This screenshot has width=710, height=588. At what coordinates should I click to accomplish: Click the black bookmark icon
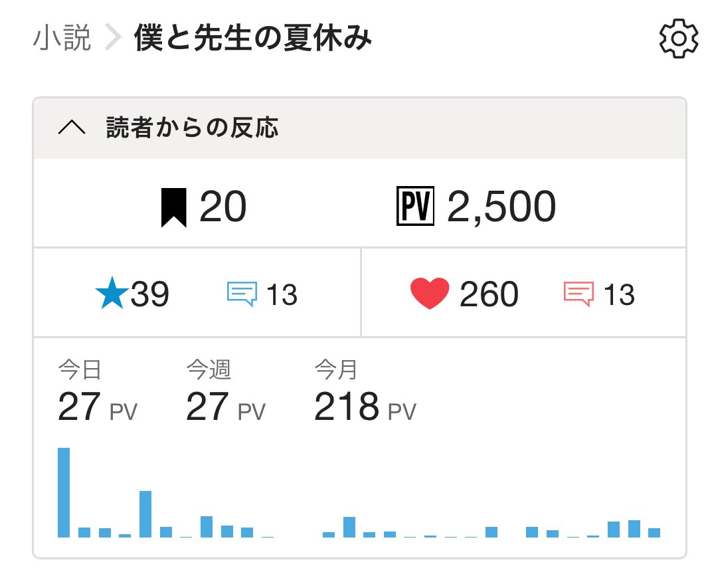click(x=174, y=207)
